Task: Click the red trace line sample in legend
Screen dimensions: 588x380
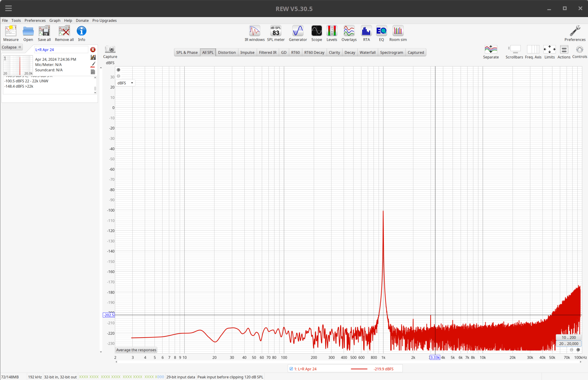Action: coord(359,369)
